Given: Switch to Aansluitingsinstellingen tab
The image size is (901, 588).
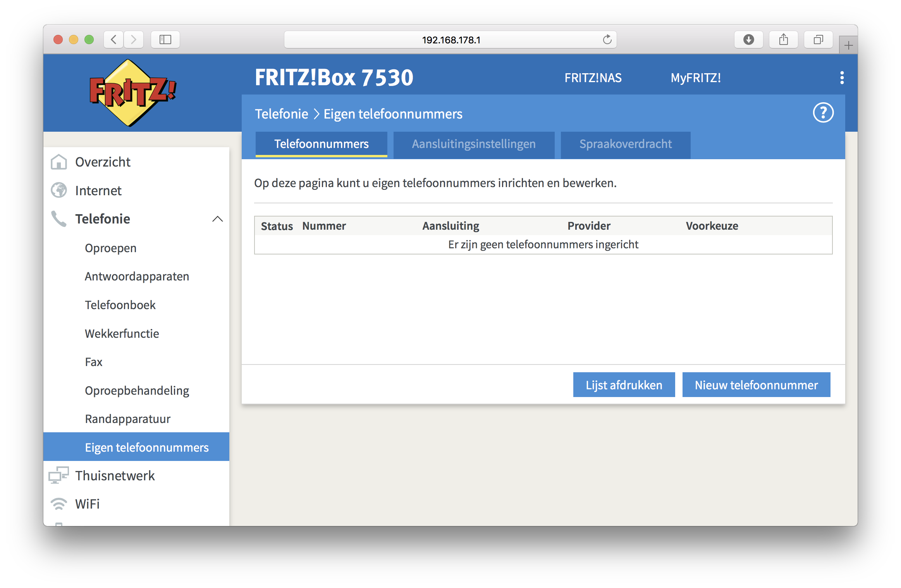Looking at the screenshot, I should [x=473, y=144].
